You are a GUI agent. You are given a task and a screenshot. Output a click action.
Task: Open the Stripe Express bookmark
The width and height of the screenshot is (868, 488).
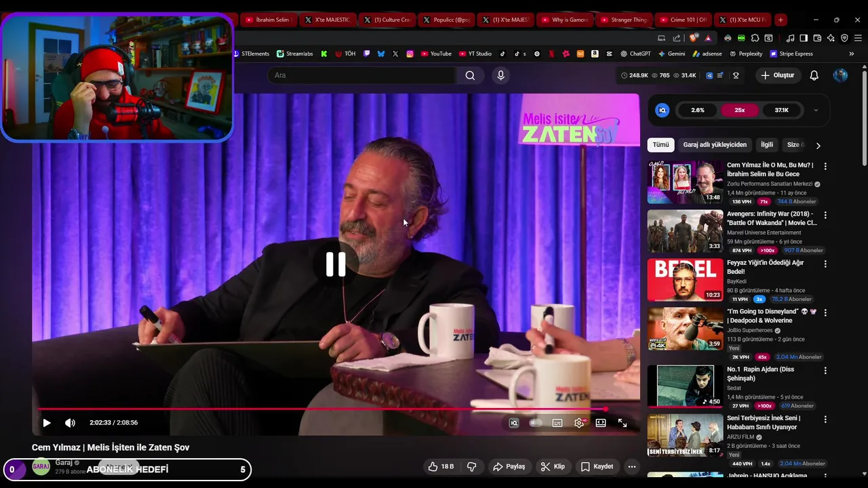791,54
